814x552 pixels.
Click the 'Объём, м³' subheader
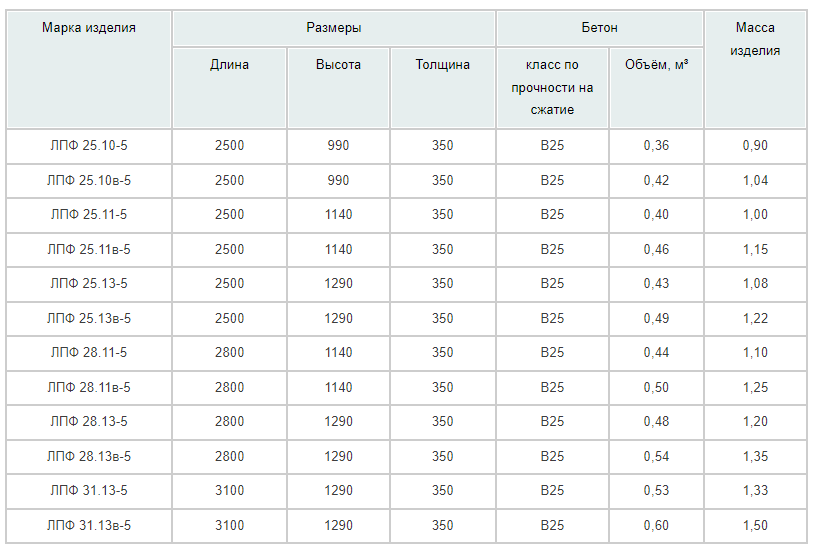[655, 65]
